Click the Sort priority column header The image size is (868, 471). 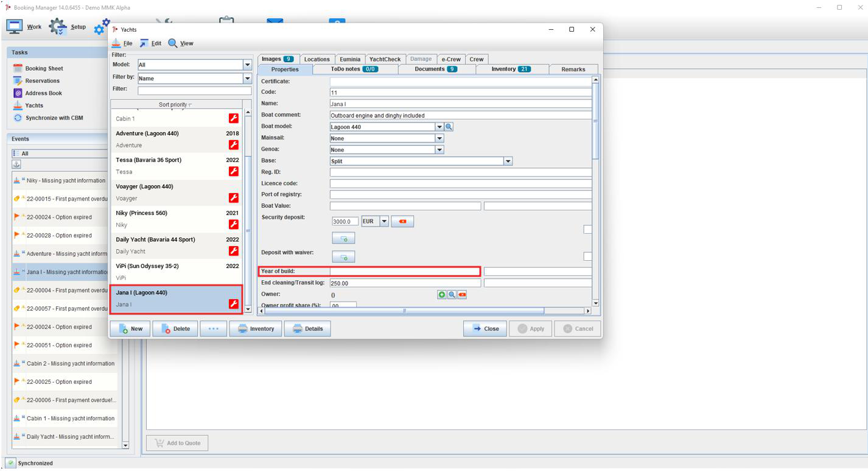[176, 105]
